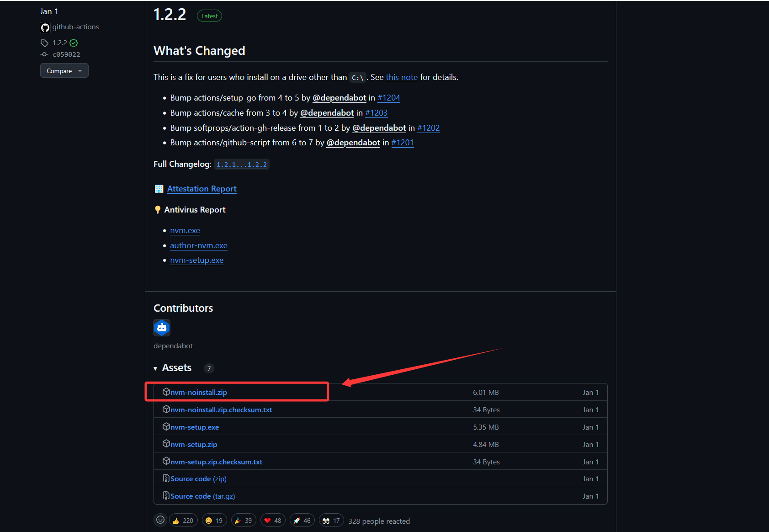Click the file icon for Source code (tar.gz)

click(x=166, y=496)
